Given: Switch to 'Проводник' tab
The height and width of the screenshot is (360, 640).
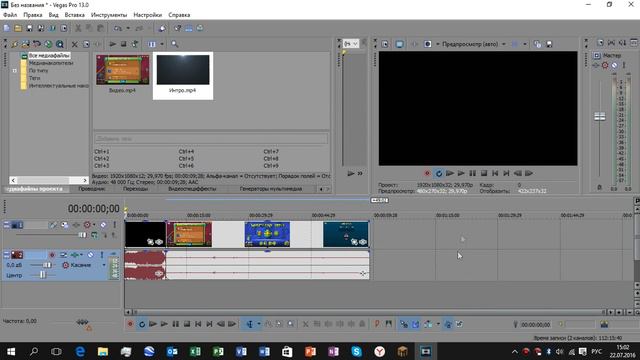Looking at the screenshot, I should point(92,189).
